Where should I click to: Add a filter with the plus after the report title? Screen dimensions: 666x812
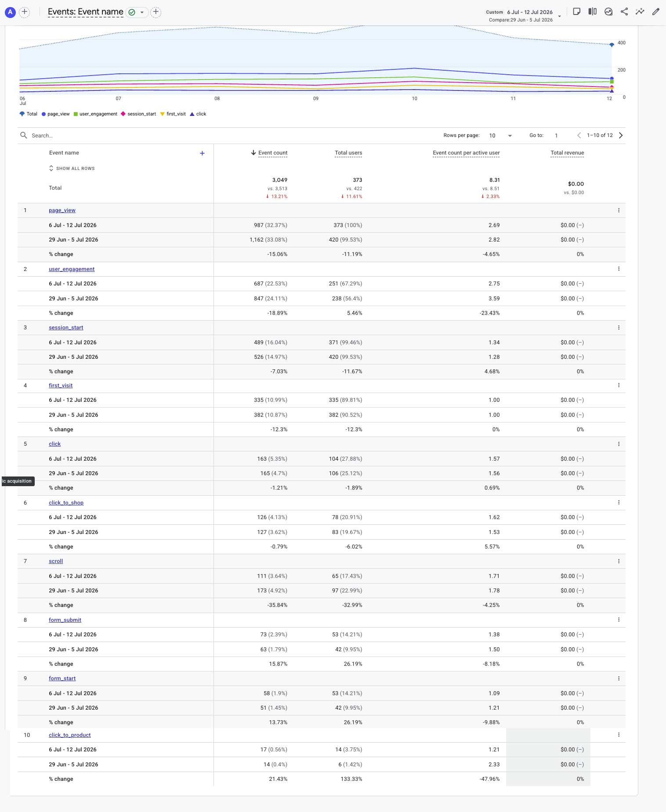[x=156, y=12]
